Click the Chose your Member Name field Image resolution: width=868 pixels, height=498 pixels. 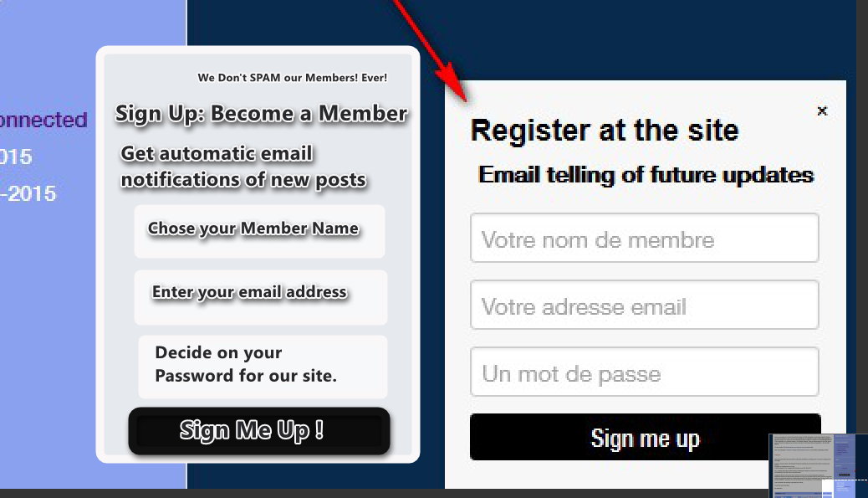(x=259, y=231)
